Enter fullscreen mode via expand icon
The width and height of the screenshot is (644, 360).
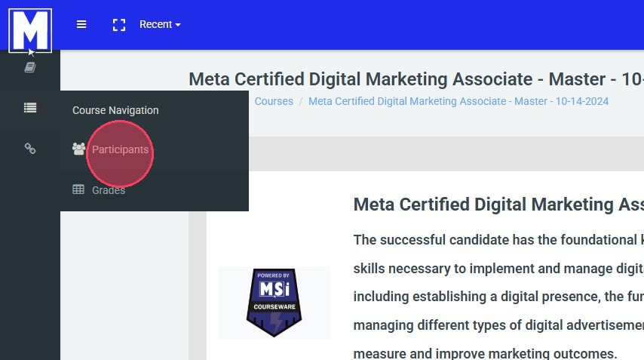pos(118,25)
